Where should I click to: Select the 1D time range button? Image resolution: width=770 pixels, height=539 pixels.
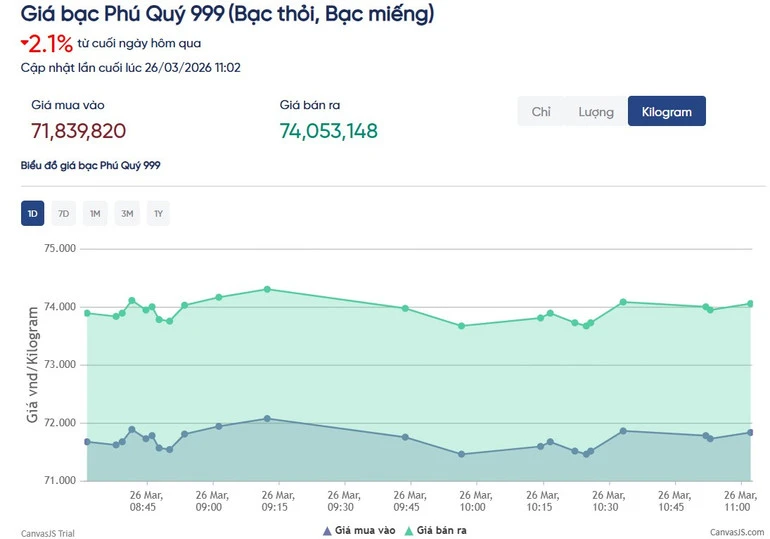tap(32, 214)
